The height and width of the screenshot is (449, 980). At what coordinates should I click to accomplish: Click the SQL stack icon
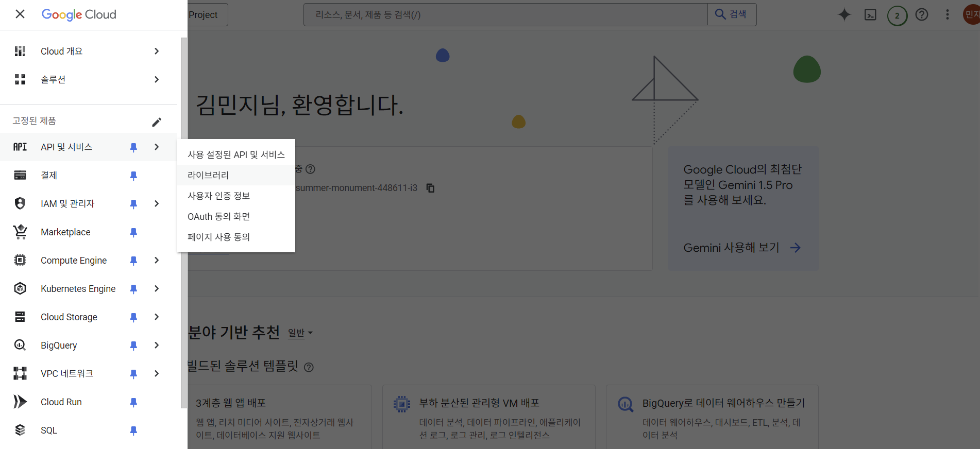[x=20, y=430]
